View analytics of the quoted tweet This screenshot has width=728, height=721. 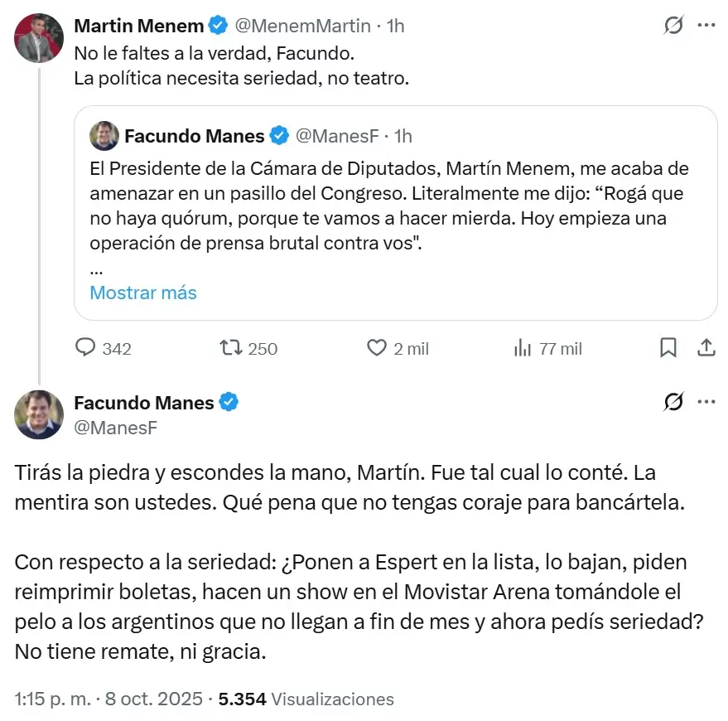pyautogui.click(x=523, y=348)
